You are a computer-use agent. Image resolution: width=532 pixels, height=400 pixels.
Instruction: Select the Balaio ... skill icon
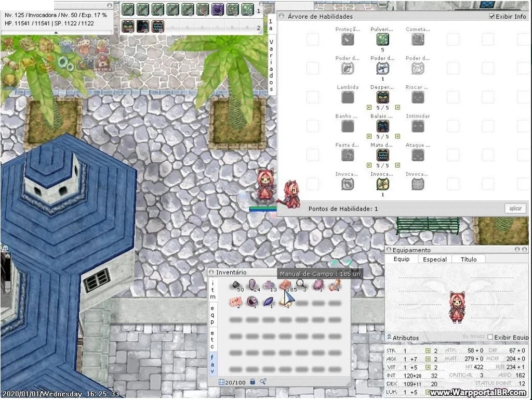[x=382, y=126]
